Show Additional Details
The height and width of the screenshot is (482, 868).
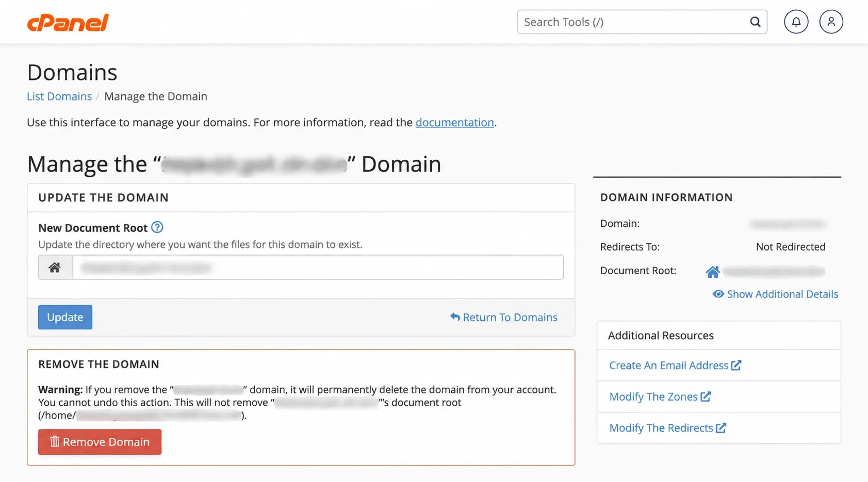775,294
